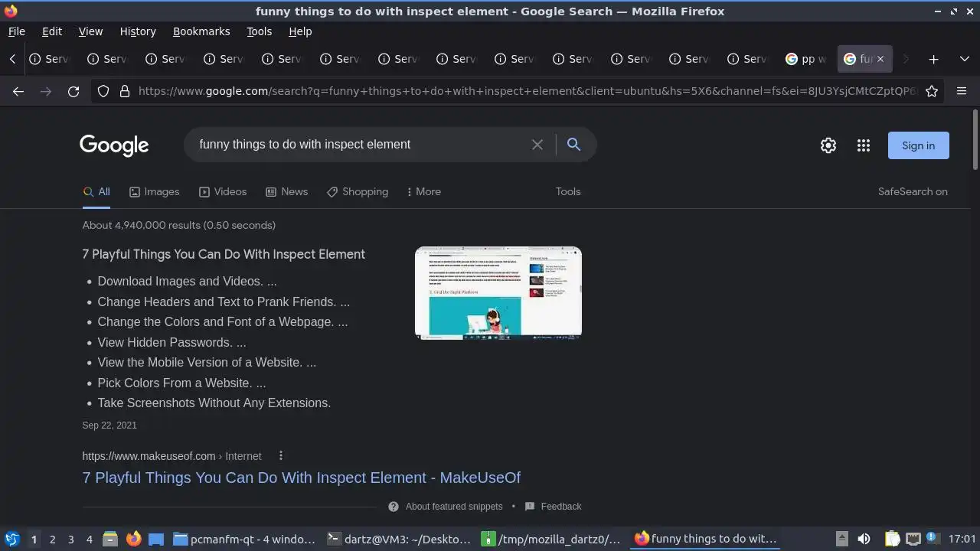Focus the Google search input field
This screenshot has width=980, height=551.
point(360,145)
